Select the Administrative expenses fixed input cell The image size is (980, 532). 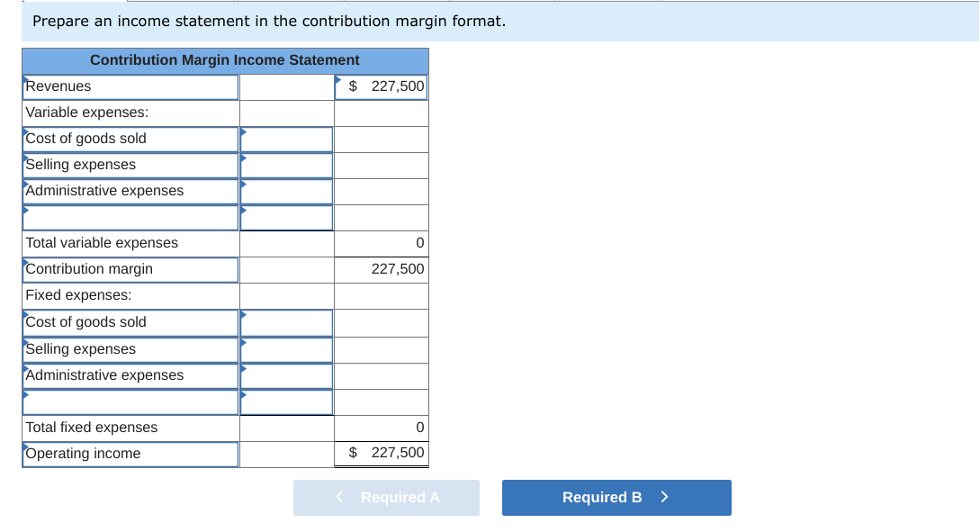pyautogui.click(x=285, y=374)
